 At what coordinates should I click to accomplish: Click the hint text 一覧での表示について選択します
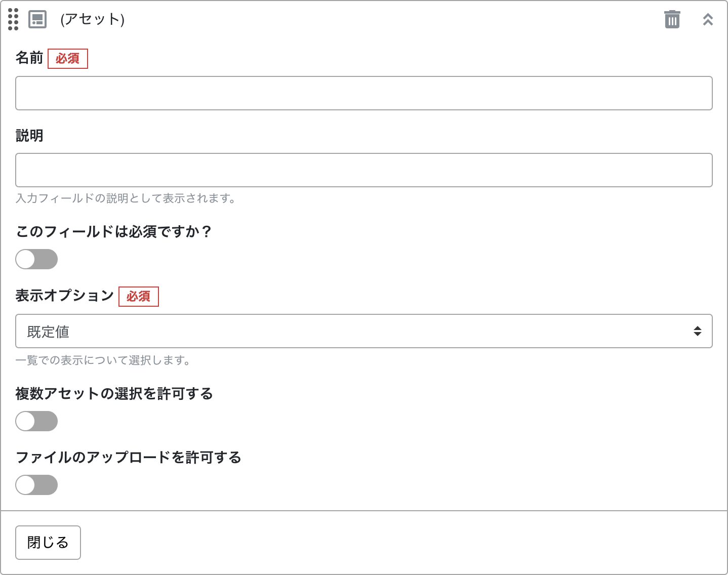coord(103,360)
